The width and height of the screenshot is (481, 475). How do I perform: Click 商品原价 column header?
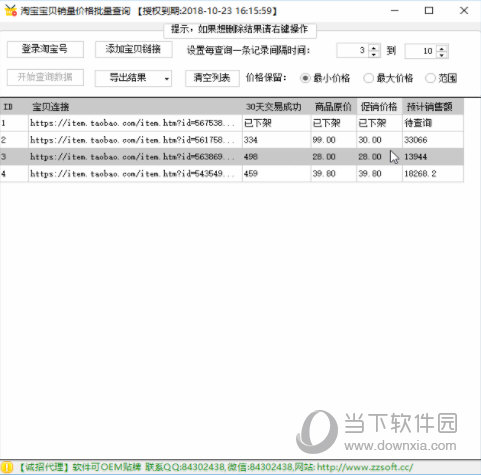(334, 107)
